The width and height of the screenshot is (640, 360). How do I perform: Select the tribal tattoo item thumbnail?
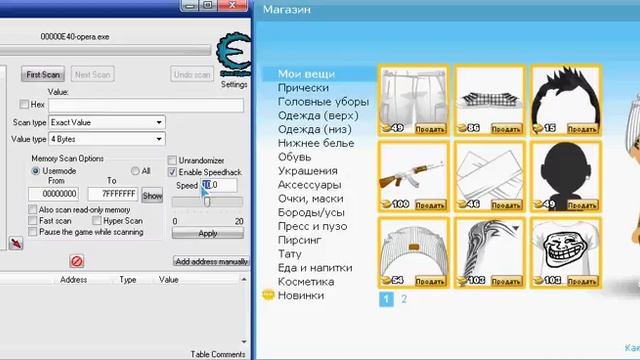click(x=489, y=253)
